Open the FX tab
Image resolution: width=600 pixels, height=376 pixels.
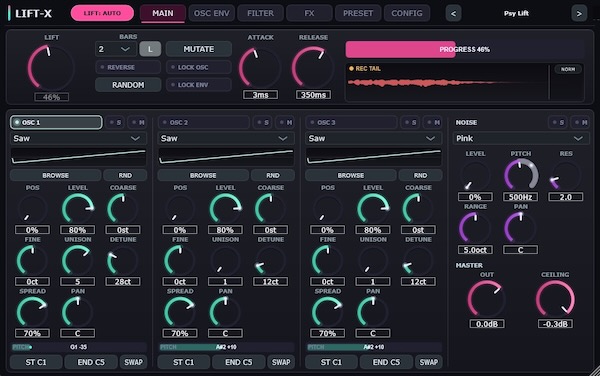[309, 13]
